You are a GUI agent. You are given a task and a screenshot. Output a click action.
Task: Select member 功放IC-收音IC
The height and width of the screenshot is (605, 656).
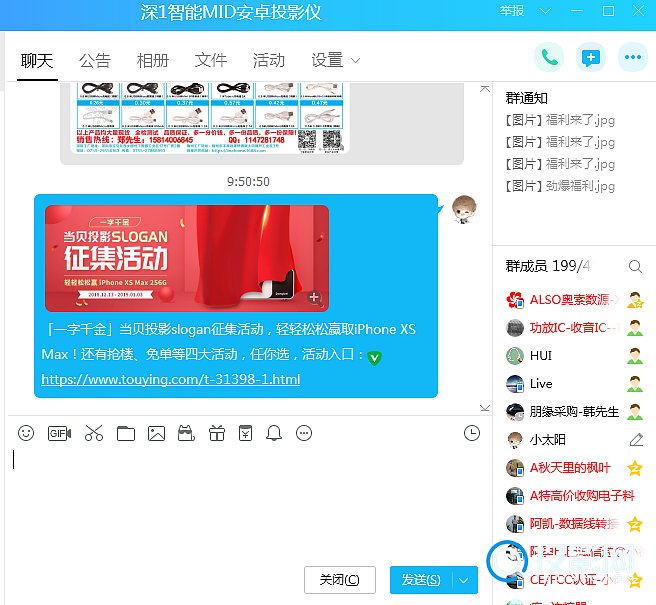(x=574, y=328)
